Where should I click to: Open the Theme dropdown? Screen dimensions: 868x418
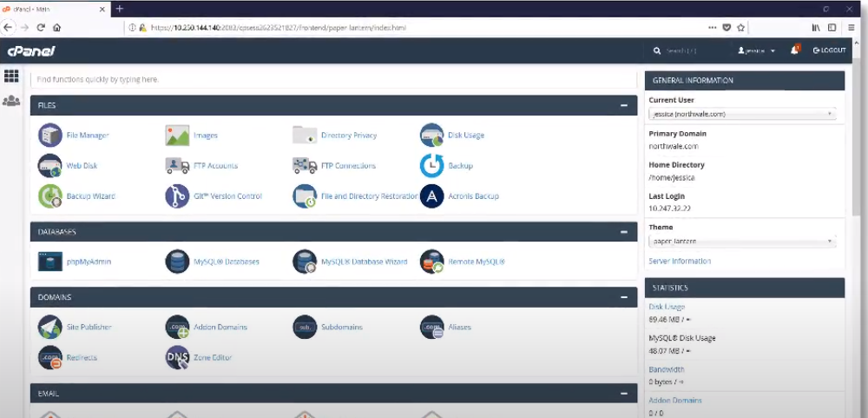coord(742,242)
